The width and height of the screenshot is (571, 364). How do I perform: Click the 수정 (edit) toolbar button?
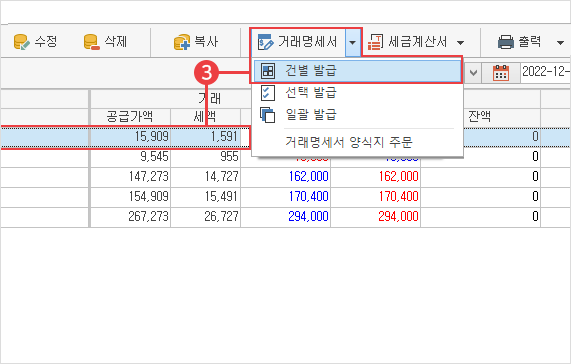pos(35,42)
